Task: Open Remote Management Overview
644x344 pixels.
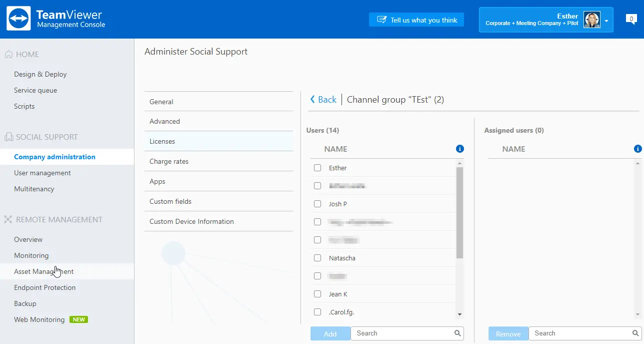Action: click(x=28, y=239)
